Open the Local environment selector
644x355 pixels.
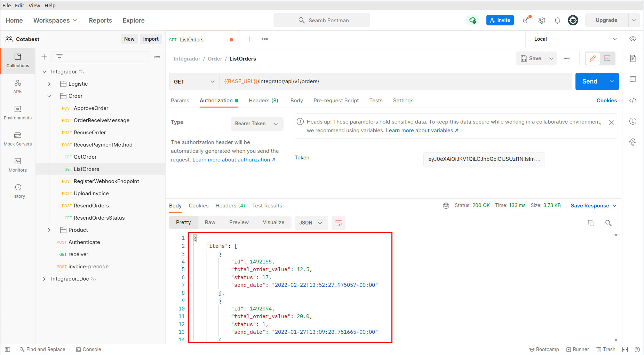pos(575,39)
